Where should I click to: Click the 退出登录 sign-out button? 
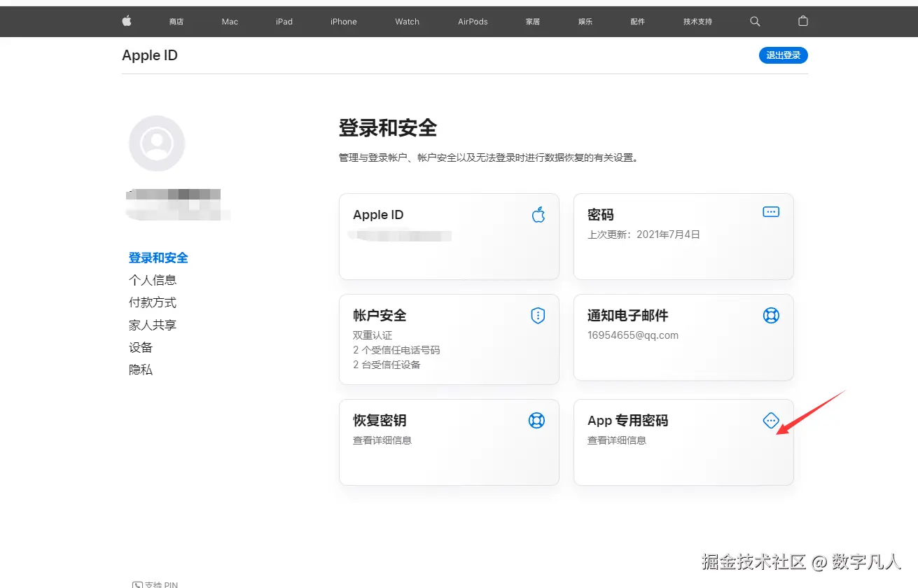(783, 55)
